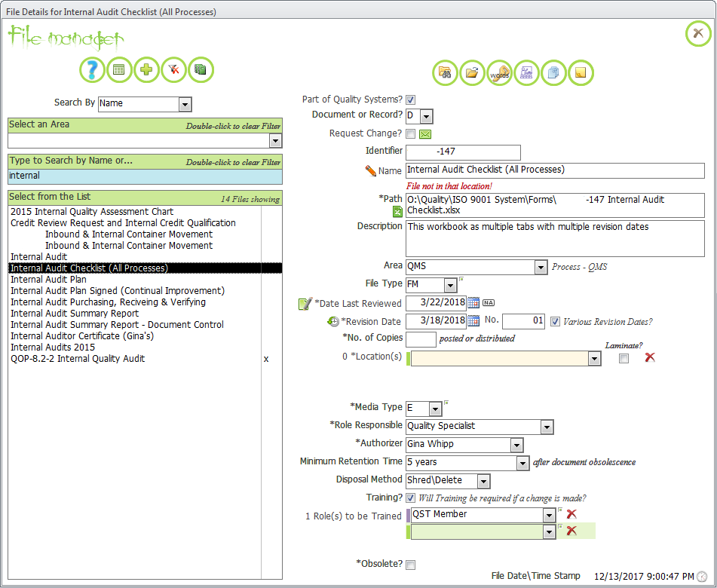Open the Search By dropdown
717x588 pixels.
point(185,105)
